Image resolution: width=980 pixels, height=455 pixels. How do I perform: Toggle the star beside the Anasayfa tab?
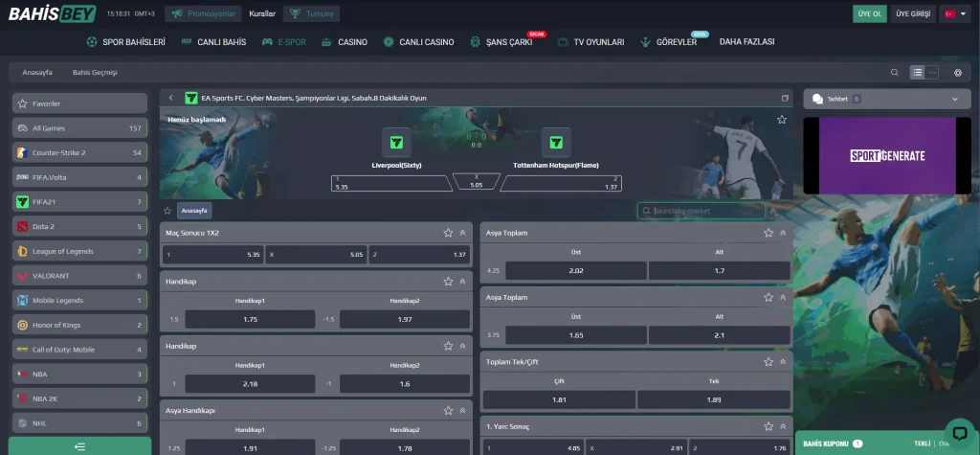click(167, 211)
